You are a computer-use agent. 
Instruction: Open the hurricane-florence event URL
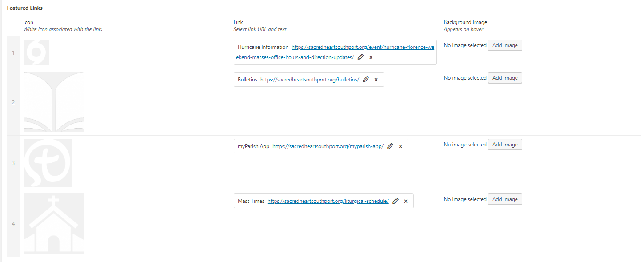[x=363, y=47]
